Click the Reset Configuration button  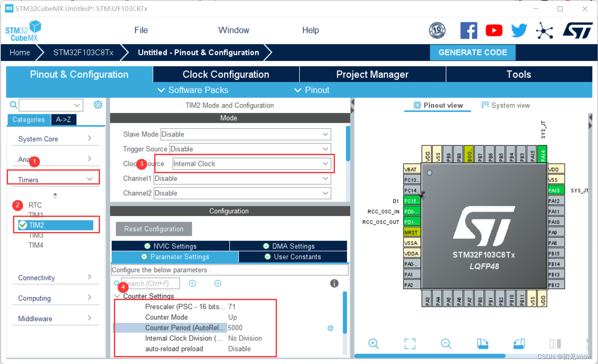point(154,229)
